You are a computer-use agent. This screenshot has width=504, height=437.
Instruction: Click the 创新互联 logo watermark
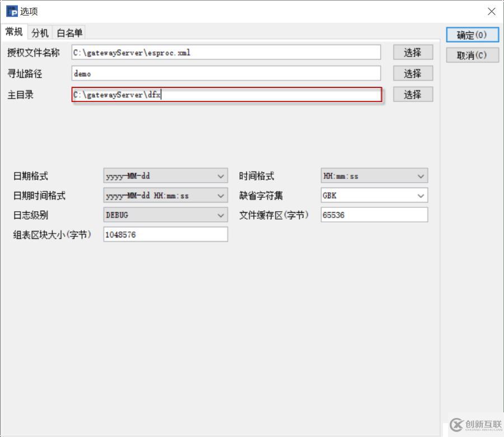(475, 425)
